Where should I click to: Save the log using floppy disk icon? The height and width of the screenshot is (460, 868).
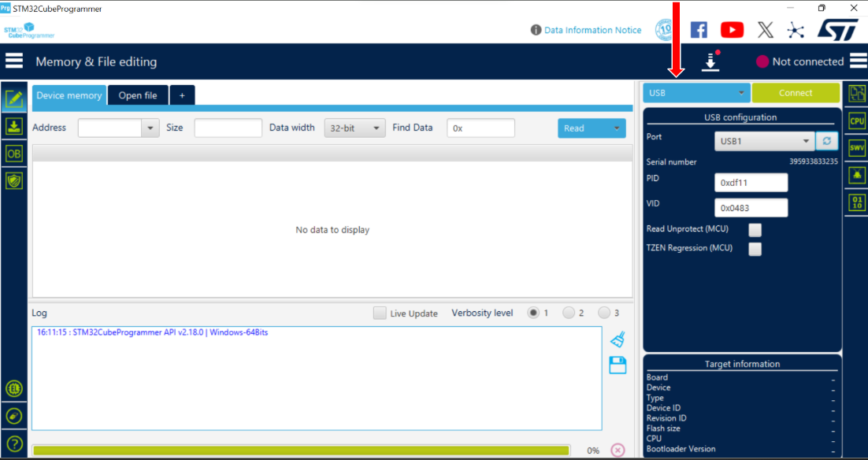pyautogui.click(x=618, y=365)
